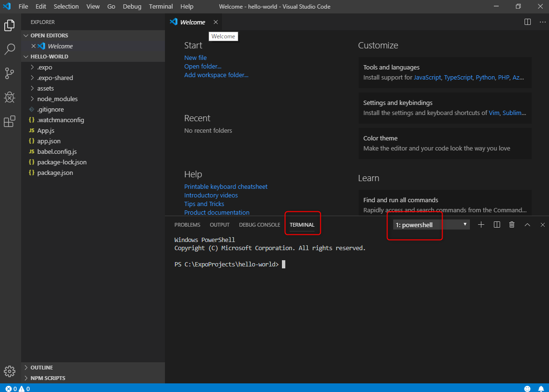This screenshot has height=392, width=549.
Task: Open Printable keyboard cheatsheet link
Action: click(x=226, y=186)
